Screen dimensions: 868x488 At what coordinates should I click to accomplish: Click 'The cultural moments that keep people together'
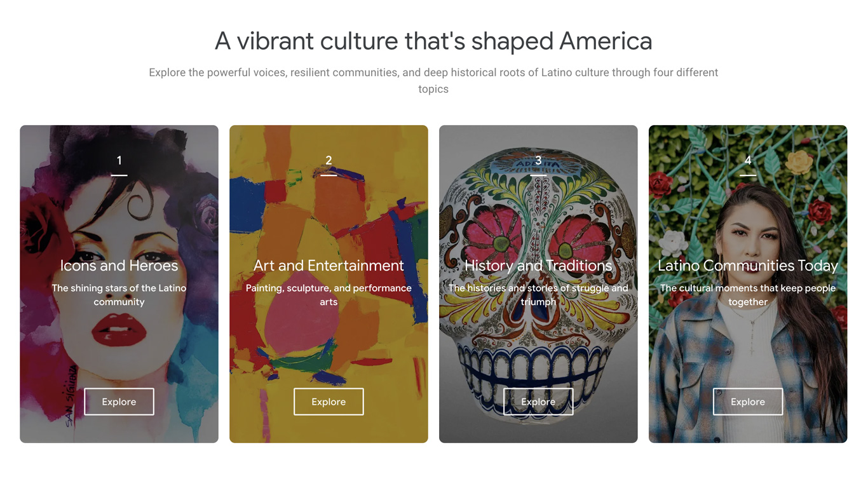coord(747,295)
